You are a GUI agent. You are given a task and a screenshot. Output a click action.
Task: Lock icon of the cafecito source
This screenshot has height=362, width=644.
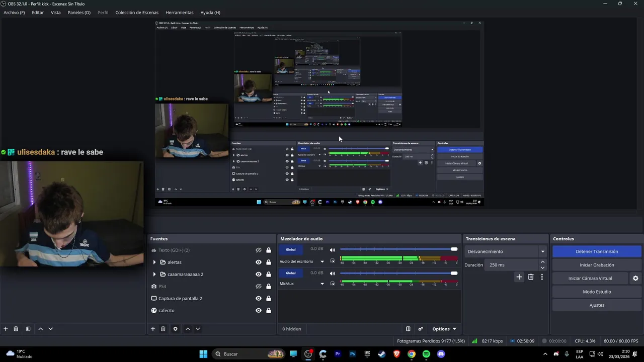coord(269,311)
